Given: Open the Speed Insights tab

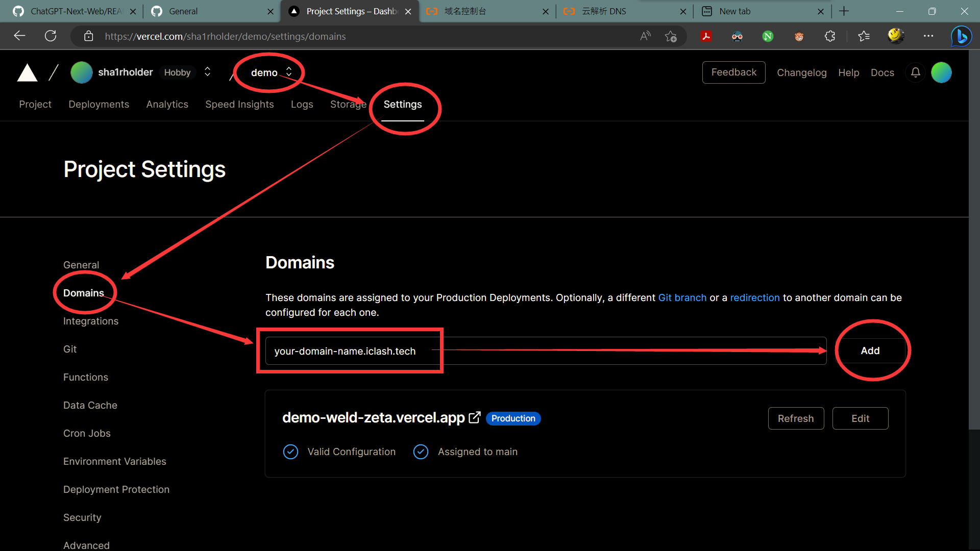Looking at the screenshot, I should point(239,104).
